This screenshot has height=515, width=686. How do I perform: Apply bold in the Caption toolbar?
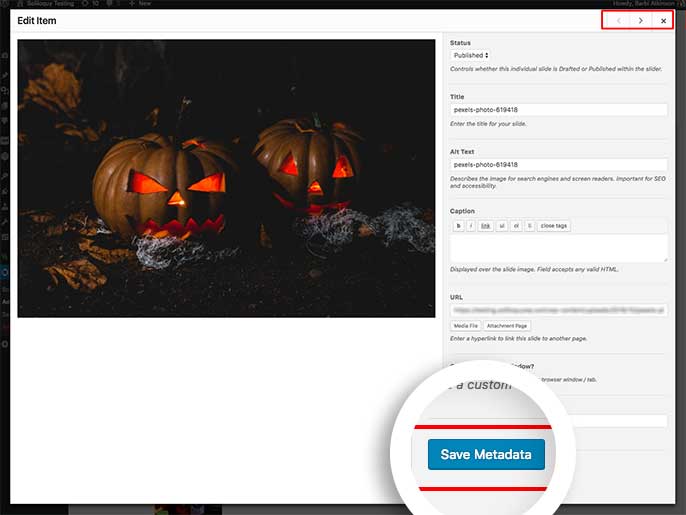tap(458, 226)
